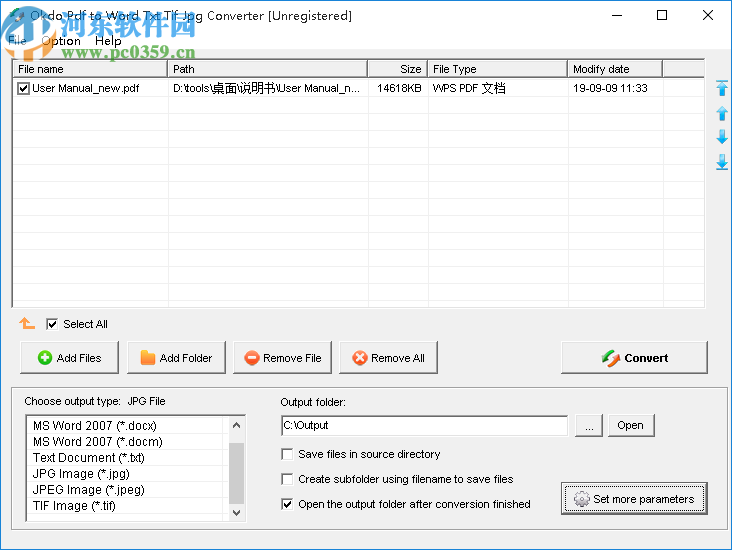Open the output folder with Open button
The height and width of the screenshot is (550, 732).
(x=631, y=425)
